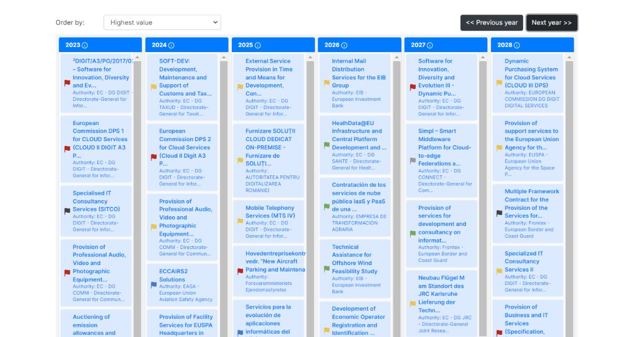Click yellow flag beside Specialized IT Consultancy Services II
The width and height of the screenshot is (644, 337).
(499, 271)
